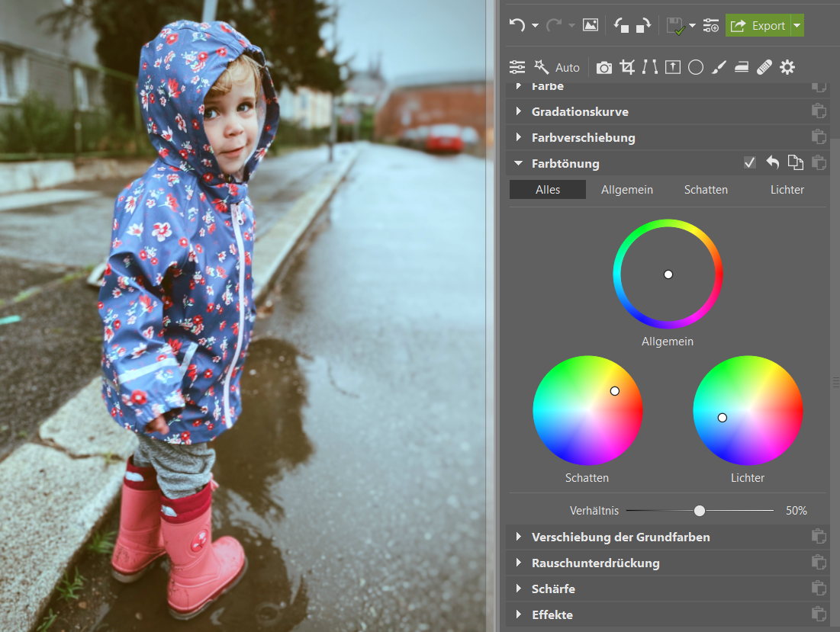The height and width of the screenshot is (632, 840).
Task: Click the Auto enhance button
Action: click(558, 67)
